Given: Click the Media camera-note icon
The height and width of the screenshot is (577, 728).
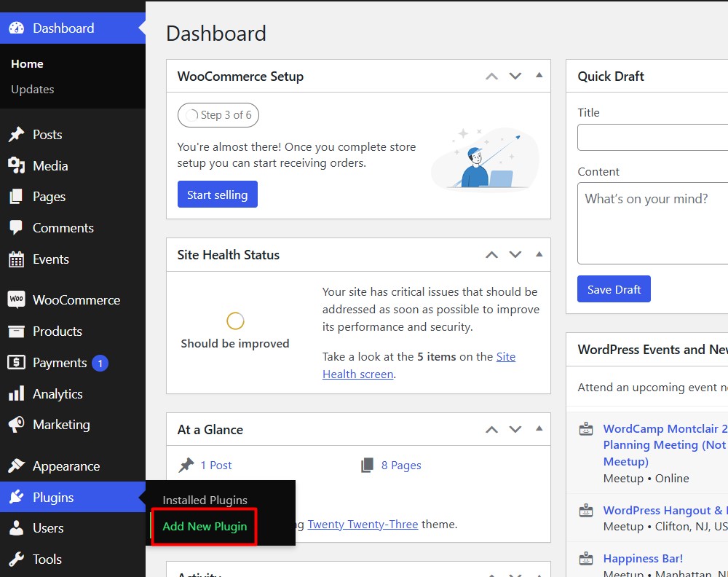Looking at the screenshot, I should point(17,165).
